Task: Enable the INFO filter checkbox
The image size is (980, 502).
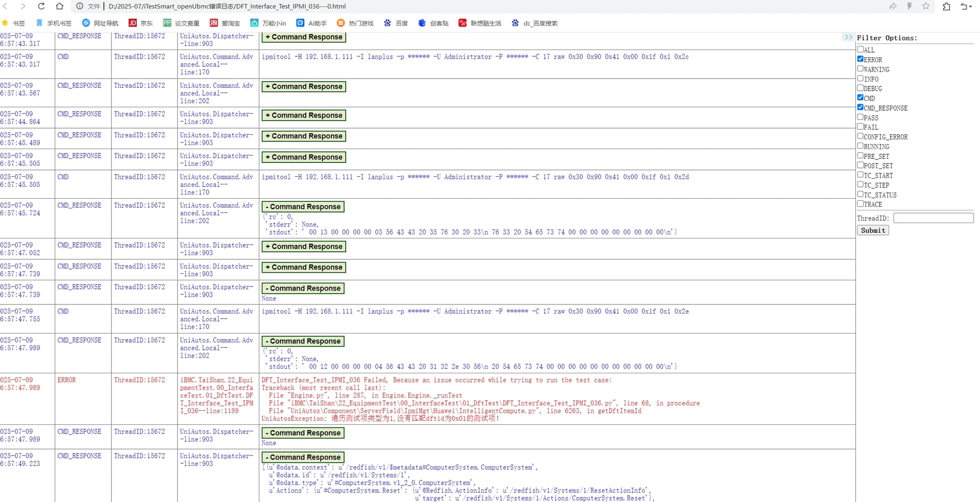Action: click(860, 78)
